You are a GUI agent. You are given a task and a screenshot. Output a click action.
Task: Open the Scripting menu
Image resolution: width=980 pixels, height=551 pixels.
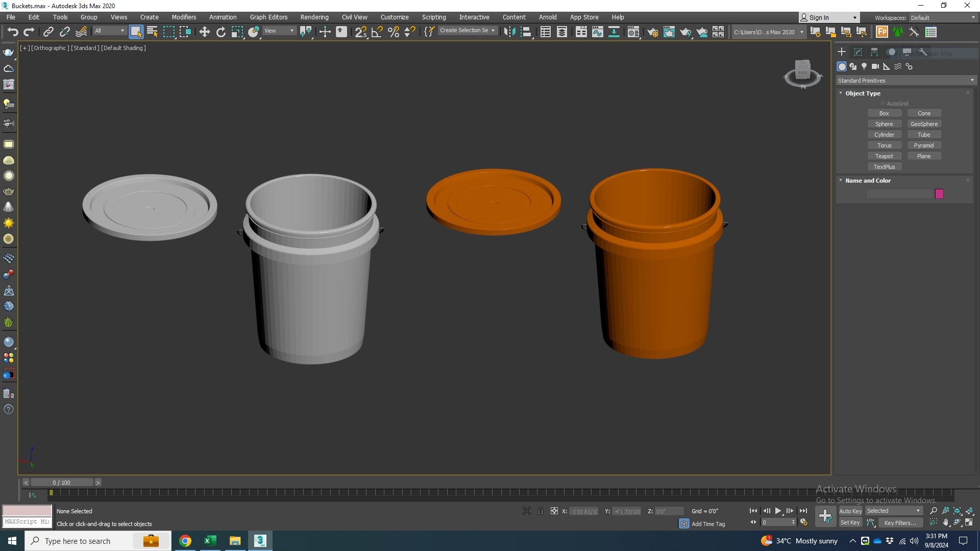pos(434,17)
